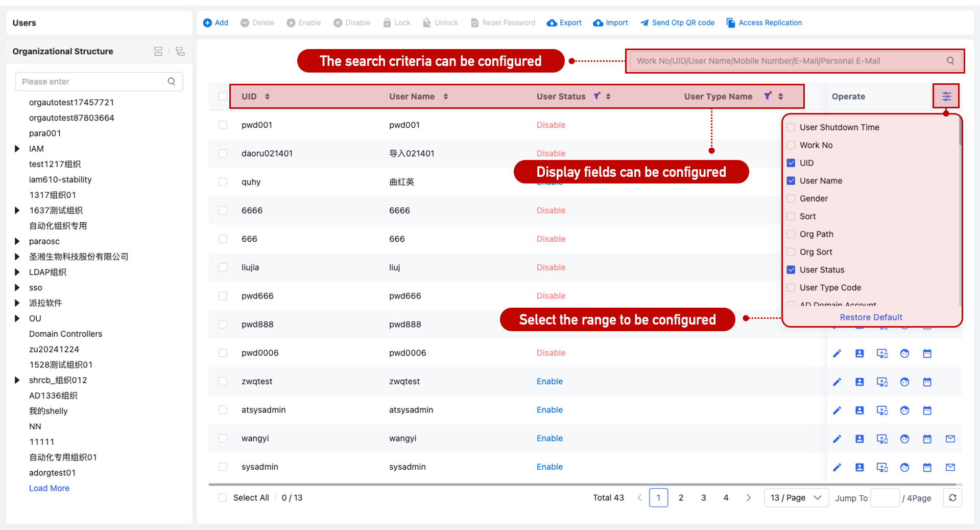Expand the IAM organization node

click(x=17, y=149)
